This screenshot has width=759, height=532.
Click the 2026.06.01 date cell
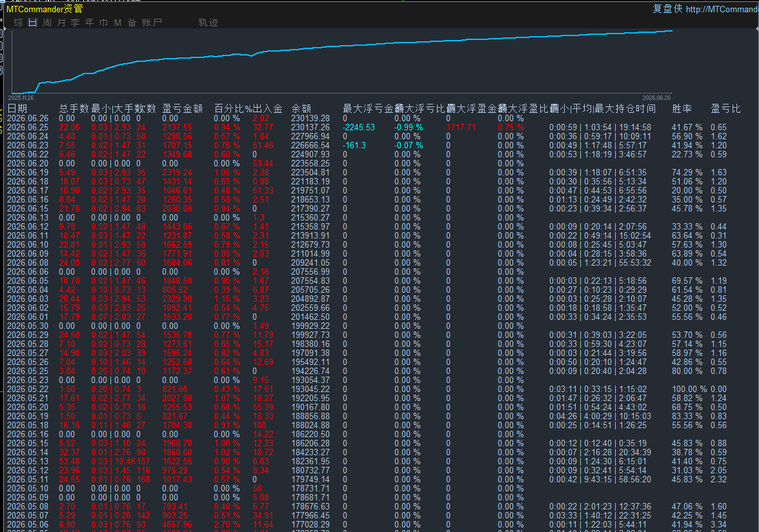pos(28,317)
